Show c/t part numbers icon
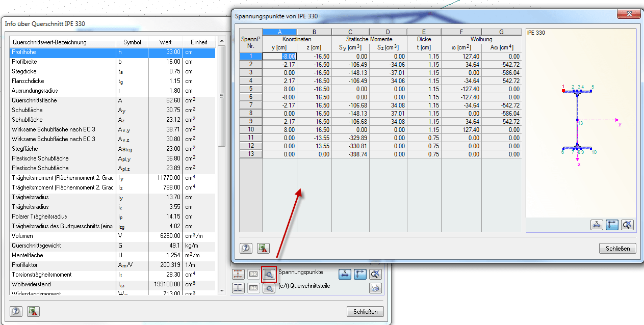 (x=254, y=288)
